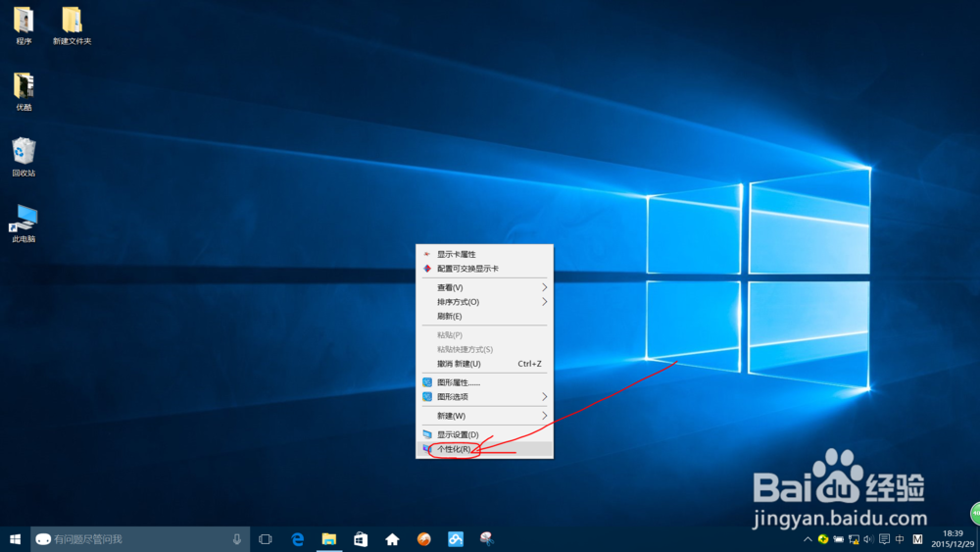The image size is (980, 552).
Task: Open Task View from the taskbar
Action: pyautogui.click(x=266, y=539)
